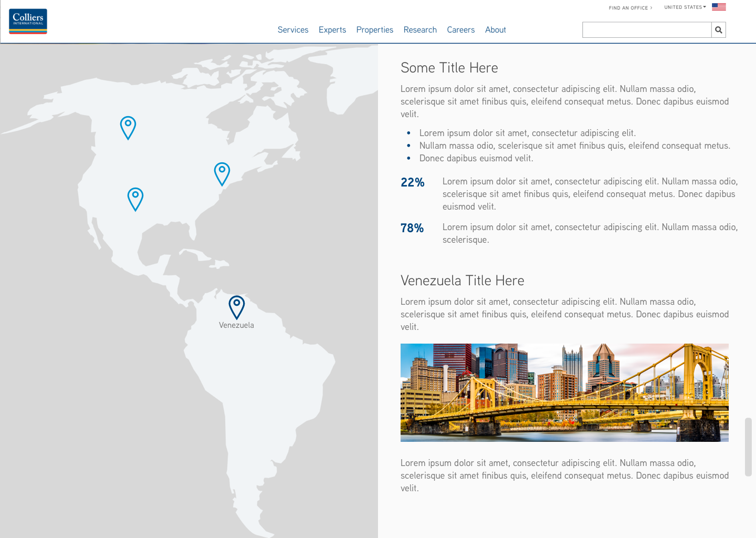Click the map pin over western Canada
The height and width of the screenshot is (538, 756).
click(x=128, y=127)
